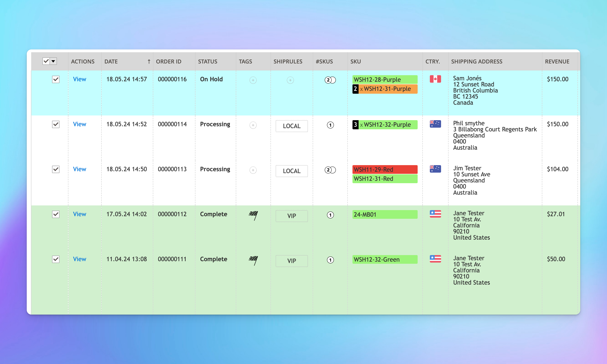Add a tag to order 000000113
Screen dimensions: 607x364
coord(253,170)
